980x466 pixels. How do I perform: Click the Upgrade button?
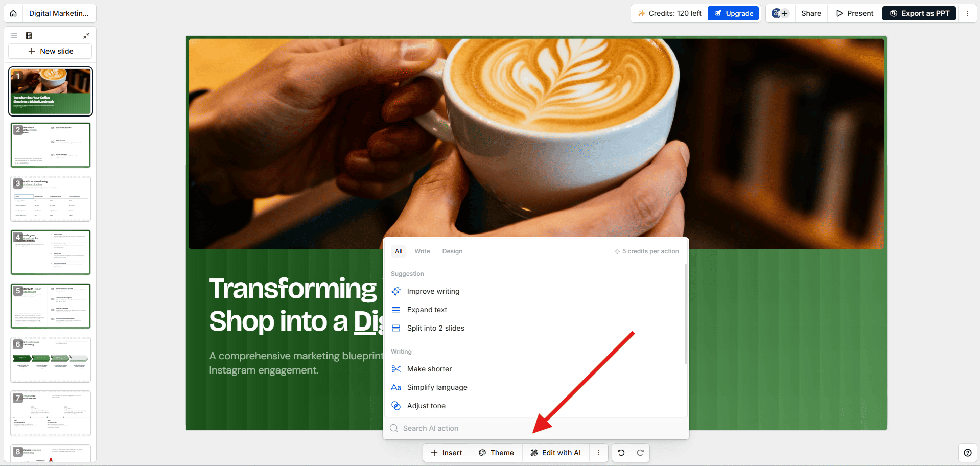(733, 13)
